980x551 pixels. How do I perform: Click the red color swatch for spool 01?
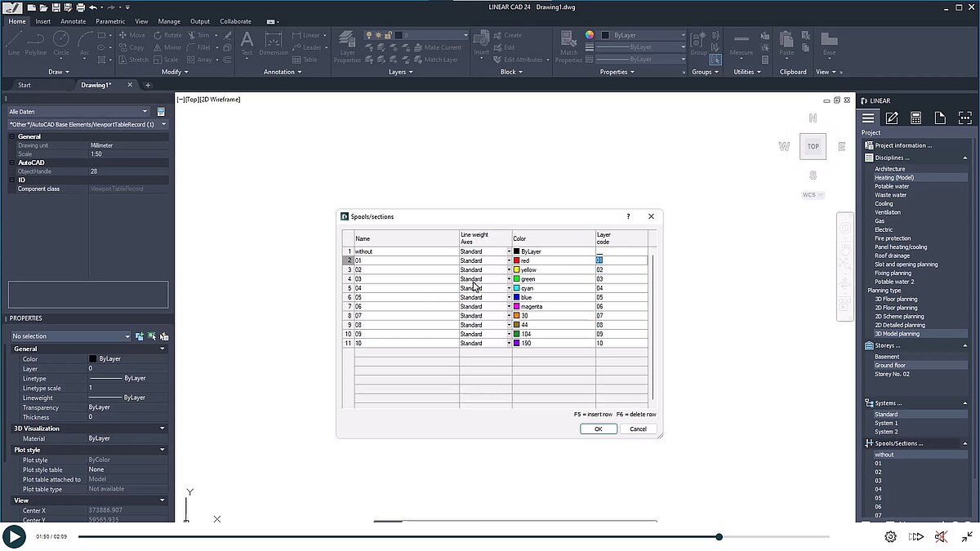tap(515, 260)
